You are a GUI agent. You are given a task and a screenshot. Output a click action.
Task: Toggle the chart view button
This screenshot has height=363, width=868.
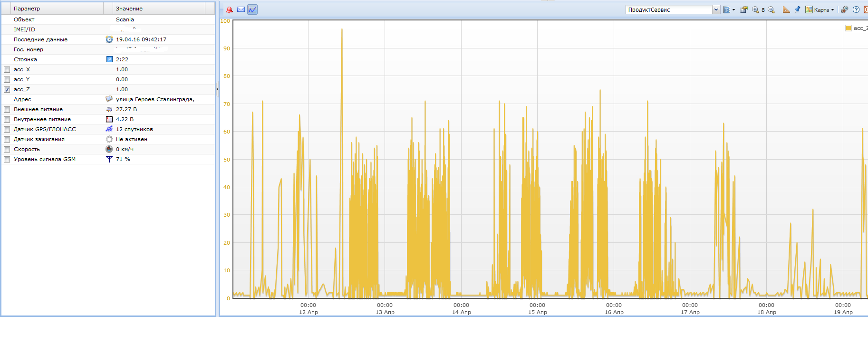(x=252, y=10)
